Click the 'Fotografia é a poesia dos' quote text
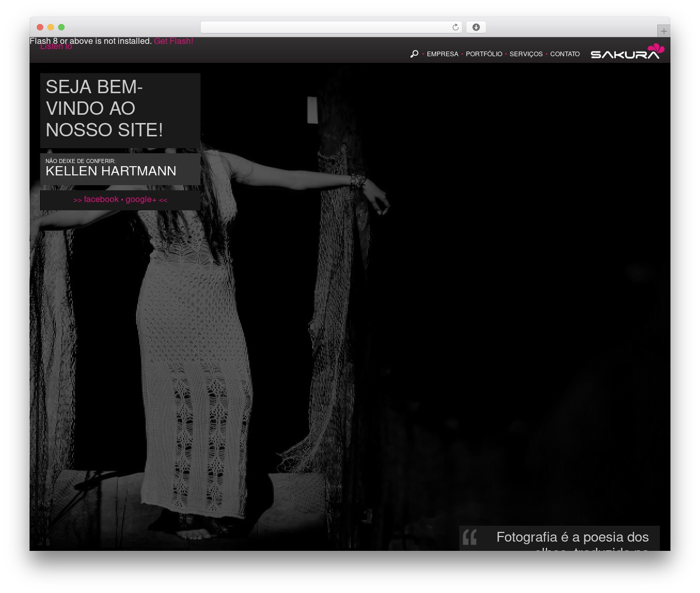Image resolution: width=700 pixels, height=593 pixels. click(573, 537)
